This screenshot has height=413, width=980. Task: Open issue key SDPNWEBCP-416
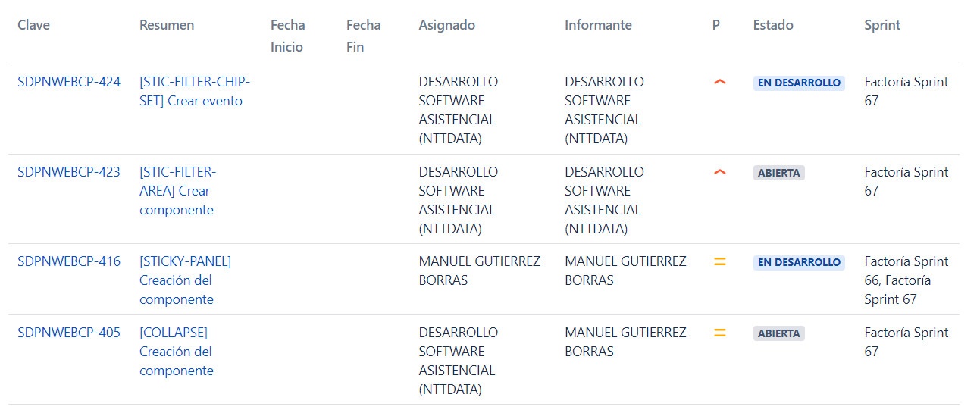(69, 261)
